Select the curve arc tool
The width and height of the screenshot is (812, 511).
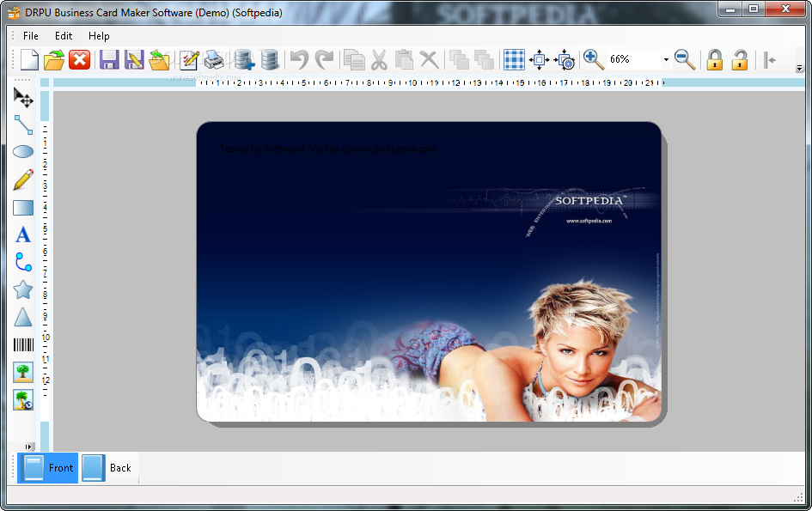click(x=23, y=262)
